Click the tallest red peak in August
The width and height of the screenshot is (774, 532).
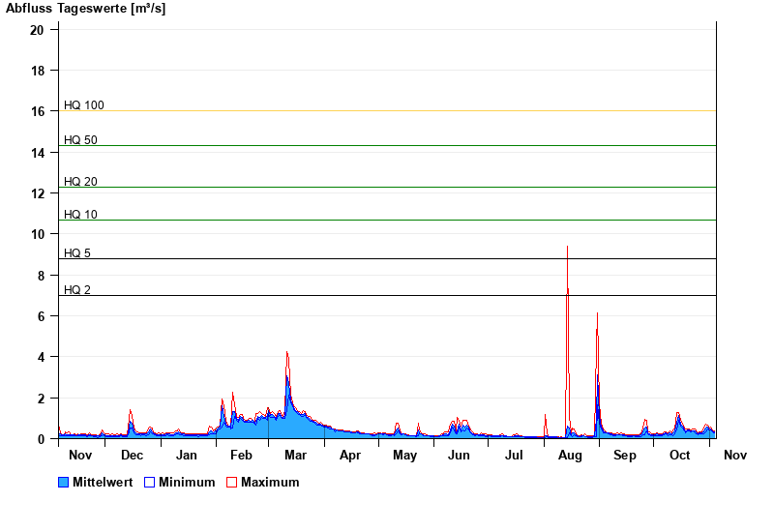567,249
